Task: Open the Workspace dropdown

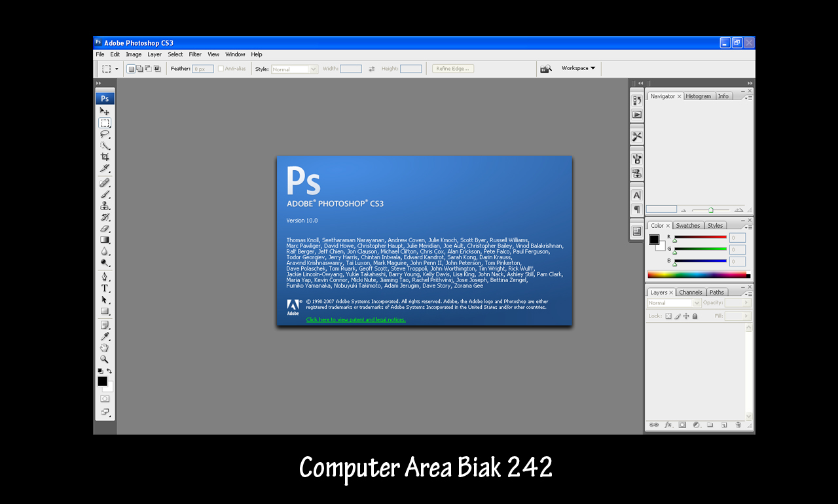Action: pyautogui.click(x=579, y=68)
